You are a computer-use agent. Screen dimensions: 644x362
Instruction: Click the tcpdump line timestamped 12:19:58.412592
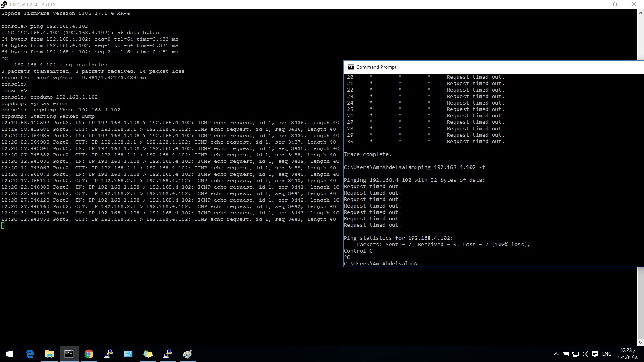click(170, 123)
